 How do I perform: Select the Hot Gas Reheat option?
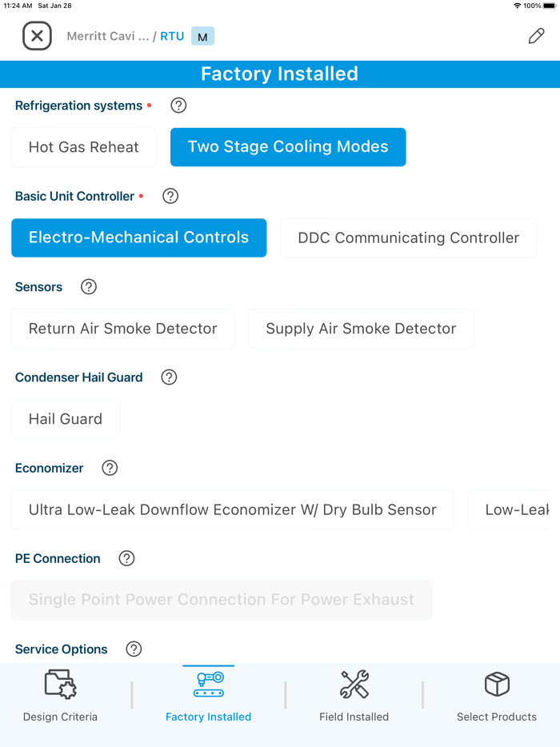pos(83,147)
